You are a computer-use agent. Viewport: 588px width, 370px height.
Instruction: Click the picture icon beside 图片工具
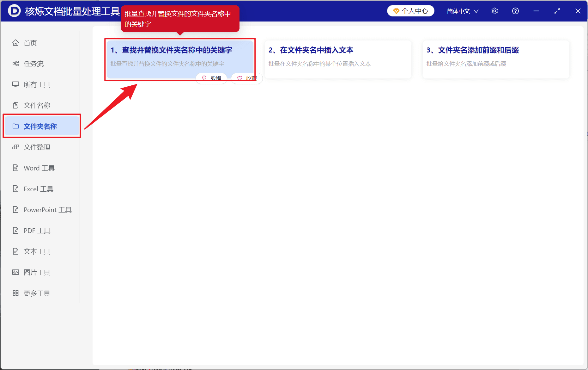(x=15, y=272)
